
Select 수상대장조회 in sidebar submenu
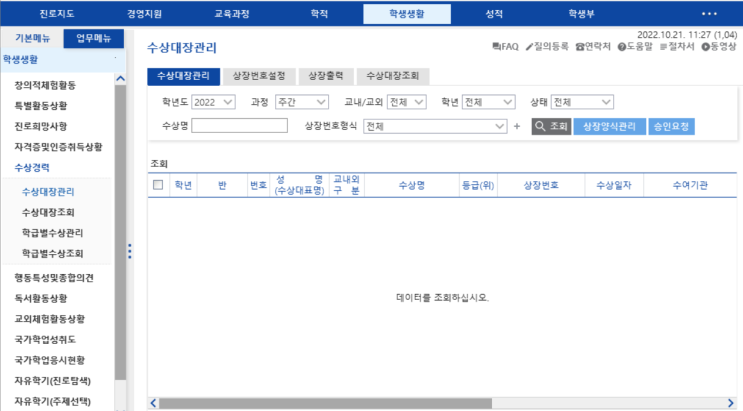tap(48, 212)
